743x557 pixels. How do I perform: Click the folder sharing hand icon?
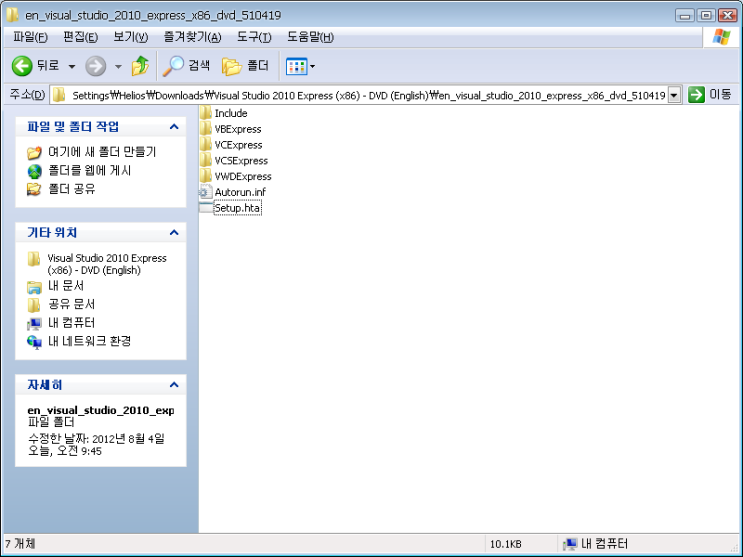(34, 190)
